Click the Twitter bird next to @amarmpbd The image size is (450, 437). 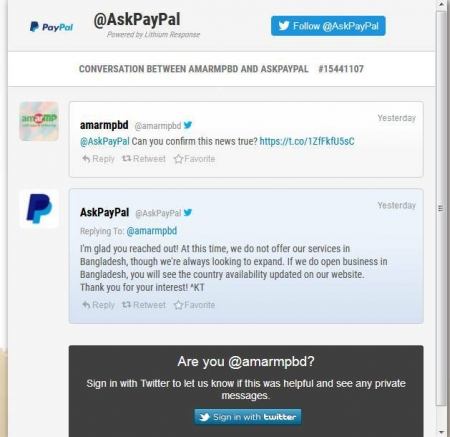coord(188,125)
